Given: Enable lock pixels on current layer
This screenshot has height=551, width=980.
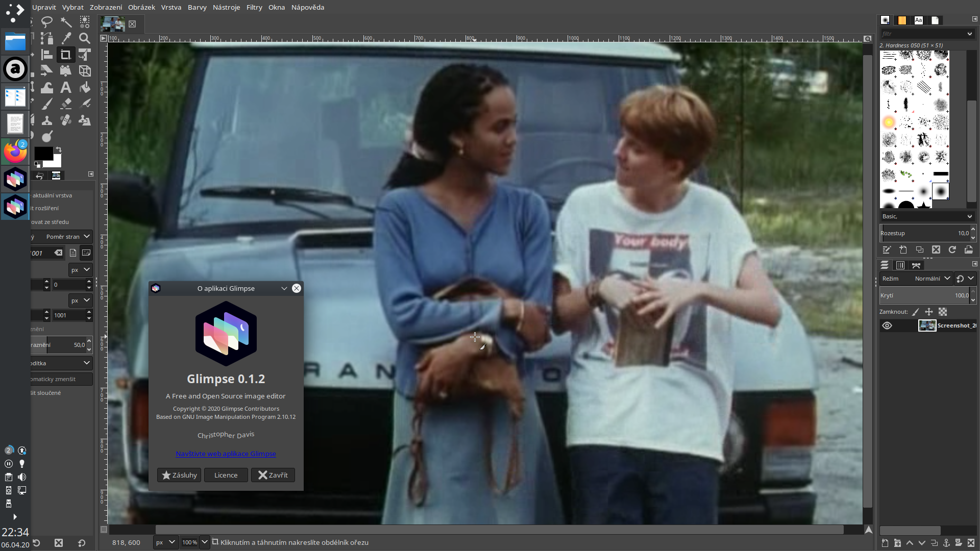Looking at the screenshot, I should pyautogui.click(x=915, y=312).
